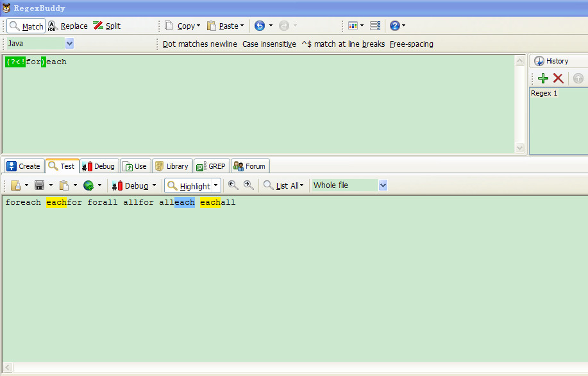This screenshot has width=588, height=376.
Task: Switch to Split mode
Action: coord(107,26)
